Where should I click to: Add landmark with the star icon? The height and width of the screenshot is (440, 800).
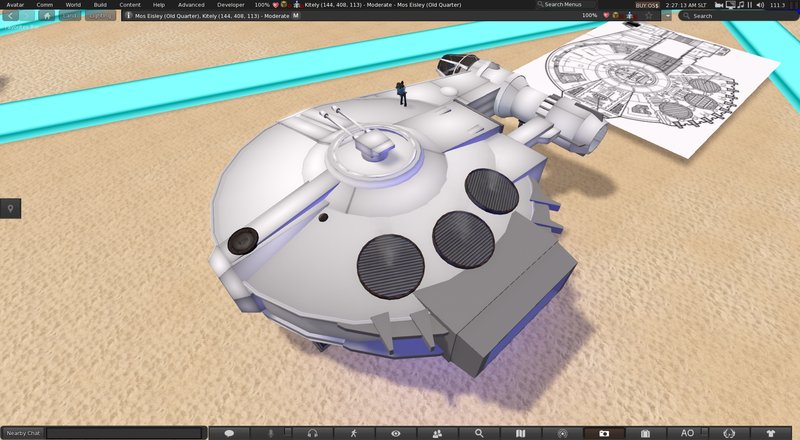click(649, 16)
